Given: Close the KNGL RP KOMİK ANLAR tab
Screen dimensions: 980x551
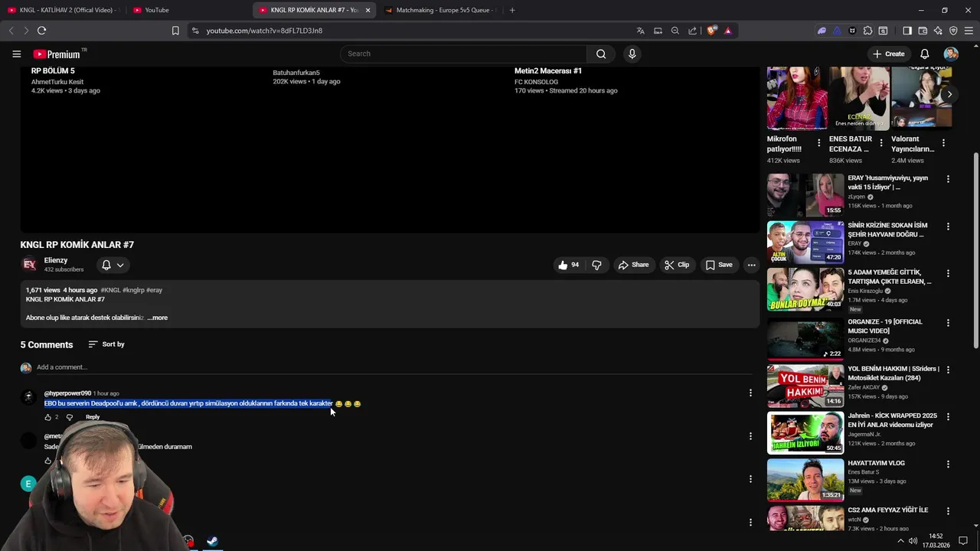Looking at the screenshot, I should pyautogui.click(x=367, y=10).
